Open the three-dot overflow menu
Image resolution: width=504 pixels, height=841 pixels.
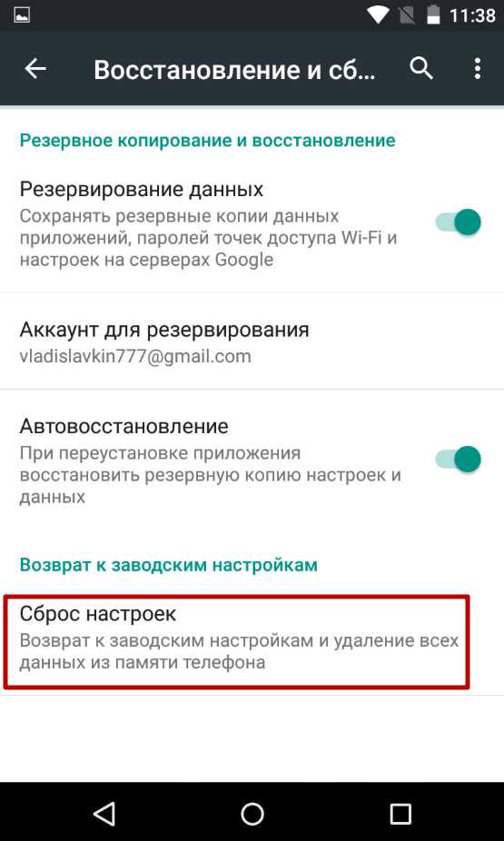tap(477, 69)
